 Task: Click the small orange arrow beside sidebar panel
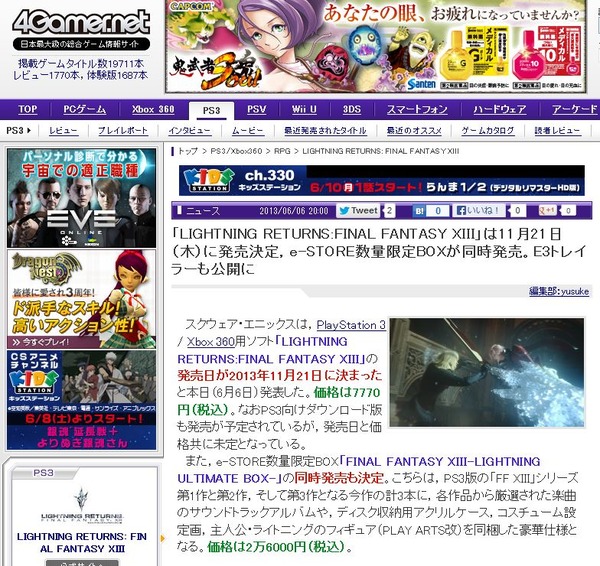pos(163,538)
